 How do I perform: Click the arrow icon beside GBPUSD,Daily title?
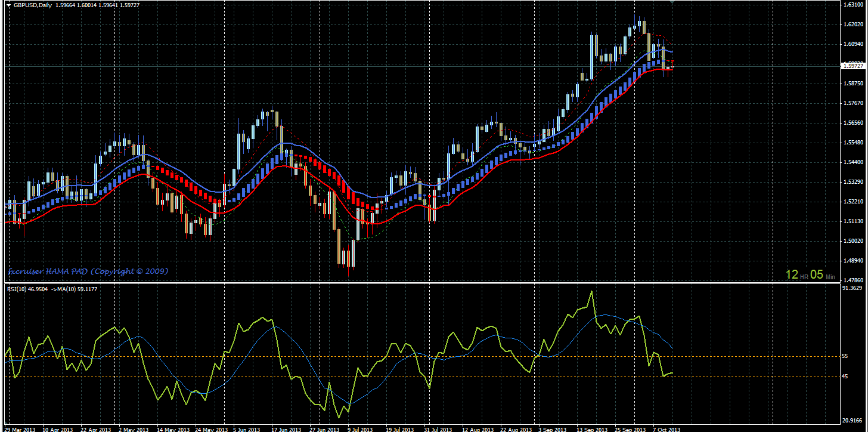(9, 5)
